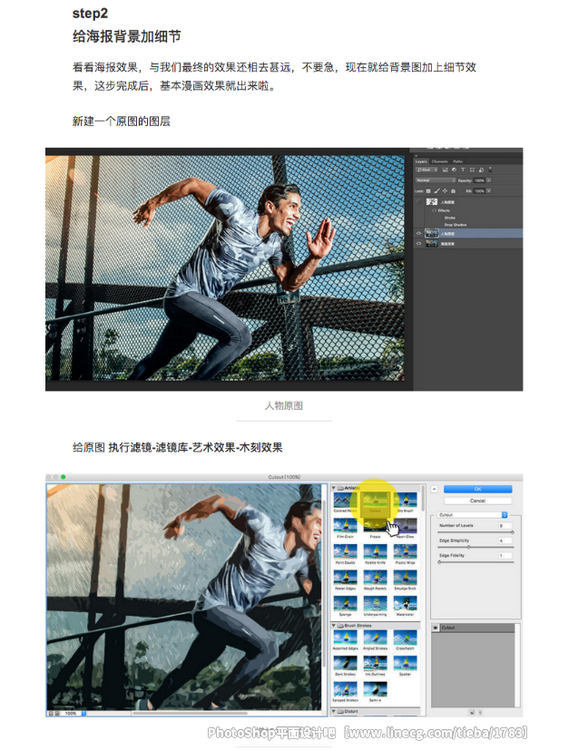Click the lock all padlock icon

(453, 191)
